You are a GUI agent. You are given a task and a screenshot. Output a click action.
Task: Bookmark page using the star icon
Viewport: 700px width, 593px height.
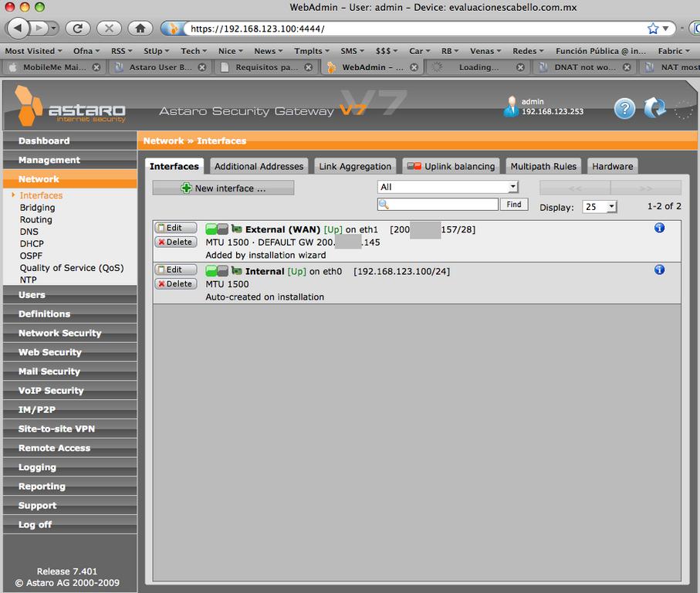[653, 29]
